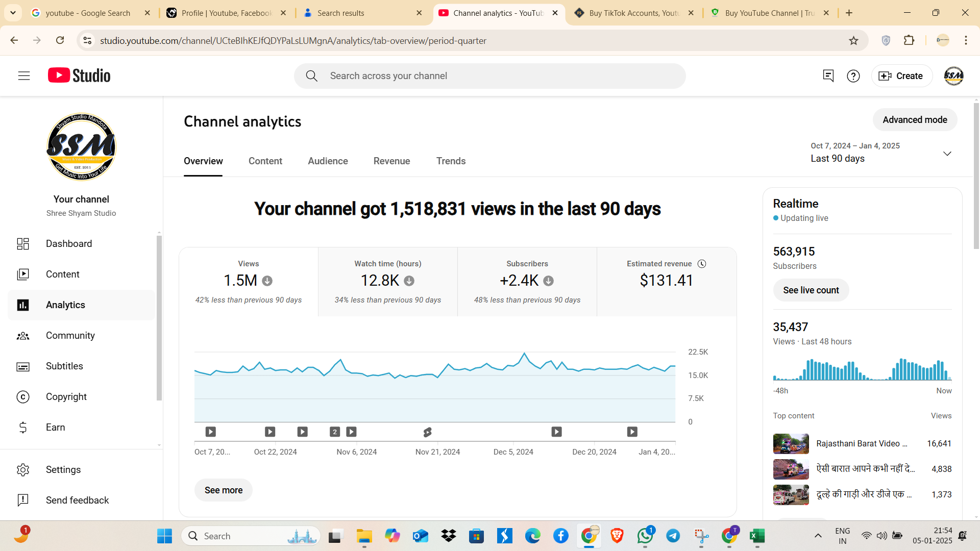The height and width of the screenshot is (551, 980).
Task: Click the See more button below chart
Action: click(224, 490)
